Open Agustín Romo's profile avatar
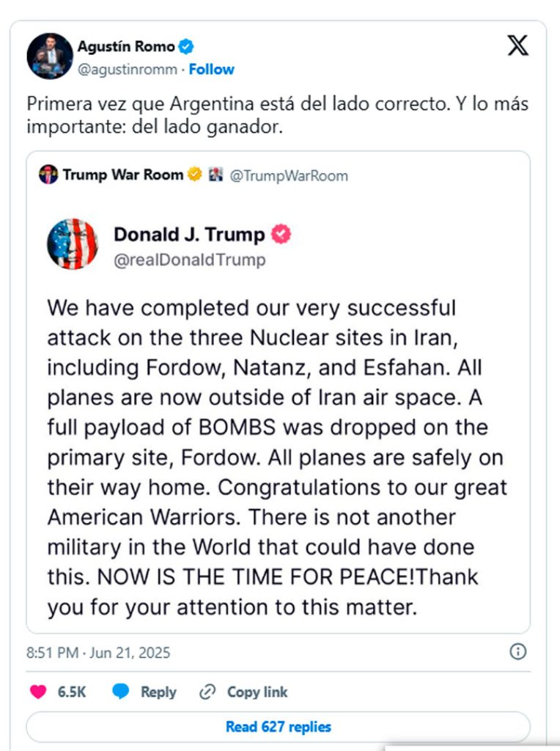 [x=50, y=56]
